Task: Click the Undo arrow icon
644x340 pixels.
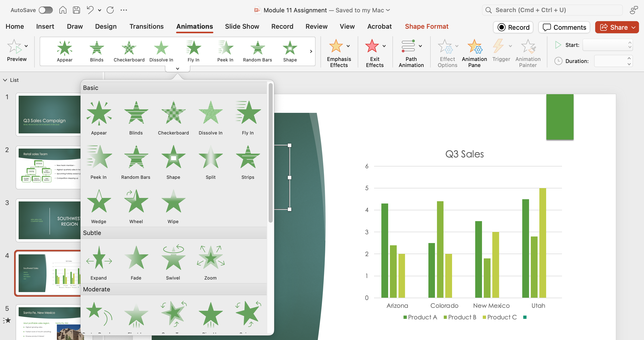Action: pyautogui.click(x=90, y=10)
